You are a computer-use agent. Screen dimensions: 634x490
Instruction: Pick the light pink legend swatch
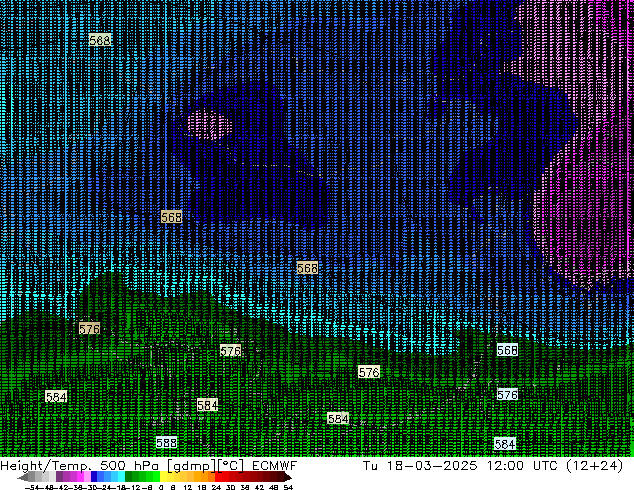87,476
